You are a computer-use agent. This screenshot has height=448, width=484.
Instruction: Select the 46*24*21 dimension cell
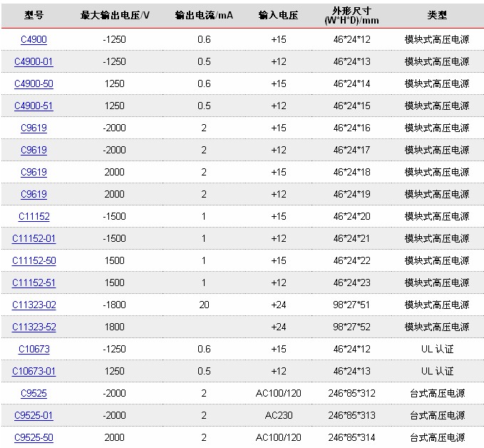coord(351,238)
